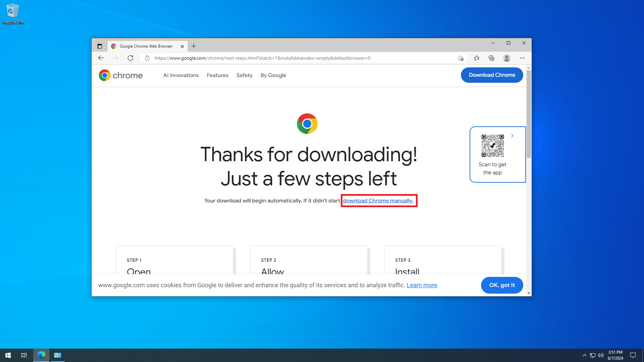Image resolution: width=644 pixels, height=362 pixels.
Task: Click the Download Chrome button
Action: point(492,75)
